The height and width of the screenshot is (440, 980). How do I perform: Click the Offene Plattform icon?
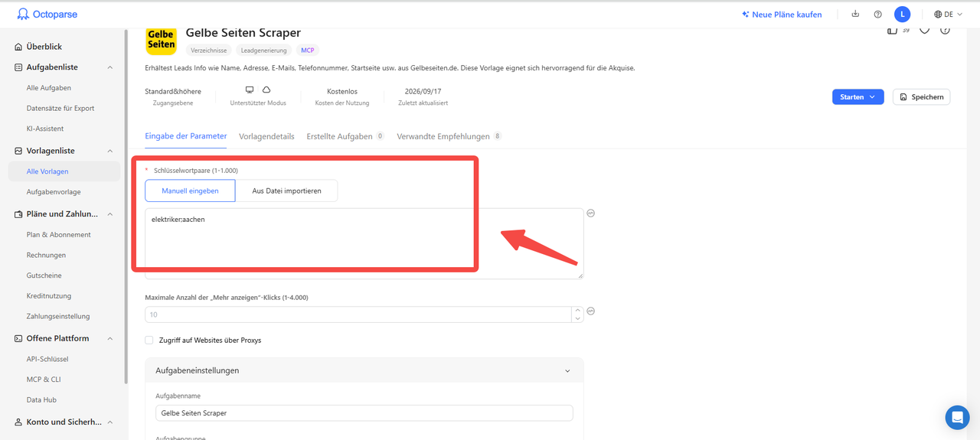(x=18, y=338)
